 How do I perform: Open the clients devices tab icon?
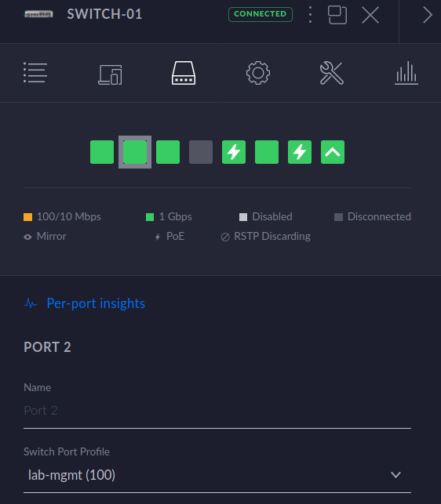[110, 74]
